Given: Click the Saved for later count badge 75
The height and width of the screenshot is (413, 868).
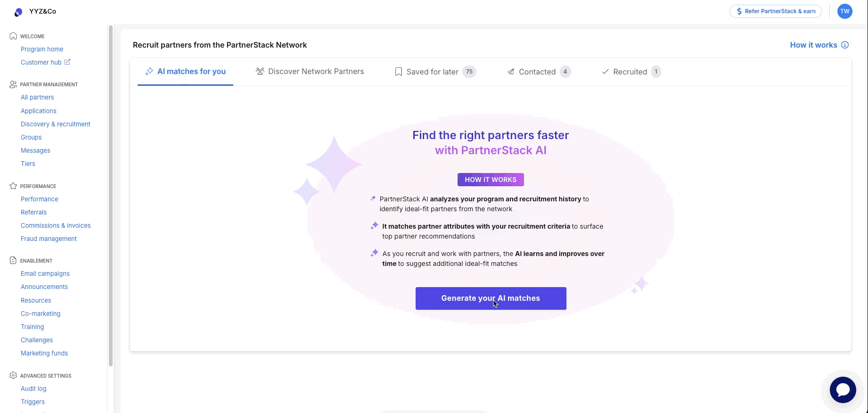Looking at the screenshot, I should point(469,72).
